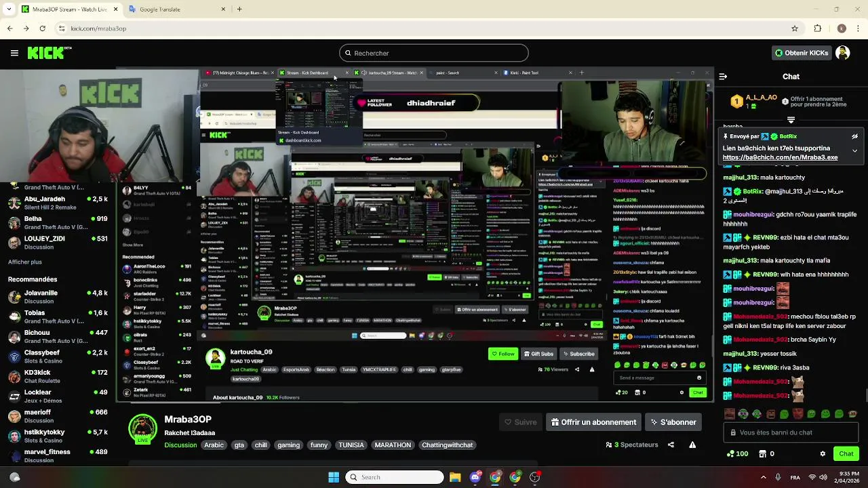Share the stream via share icon
Screen dimensions: 868x488
click(x=671, y=445)
